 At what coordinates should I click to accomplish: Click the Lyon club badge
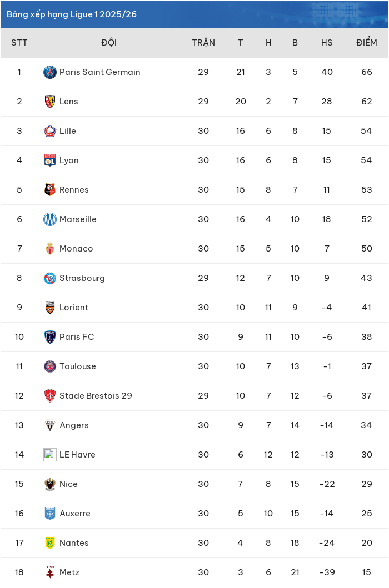tap(50, 160)
